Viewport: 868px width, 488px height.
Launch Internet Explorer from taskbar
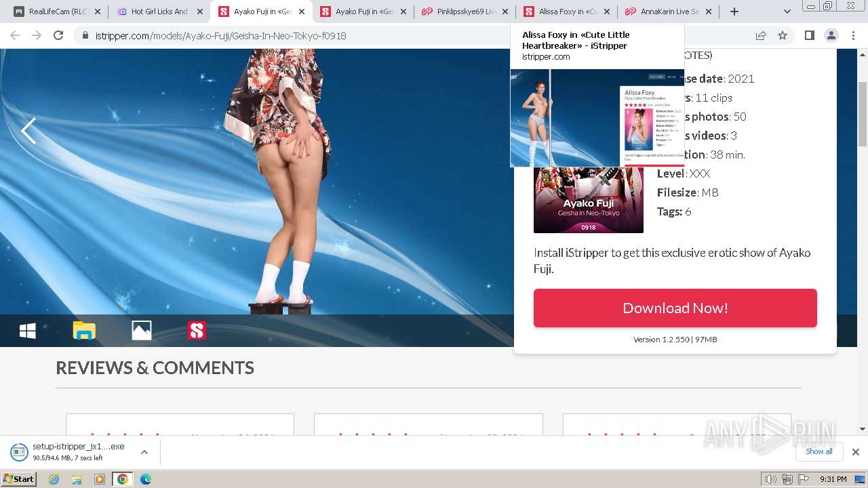54,479
